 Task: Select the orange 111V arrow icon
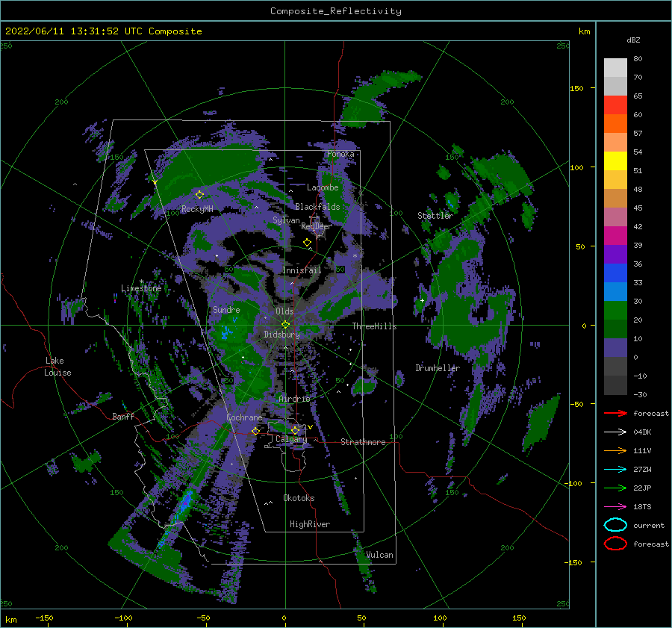click(615, 450)
